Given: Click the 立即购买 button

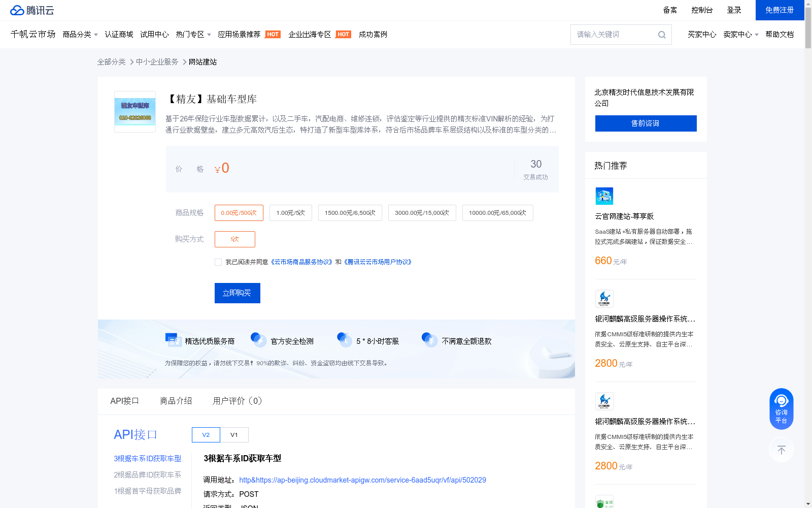Looking at the screenshot, I should point(238,293).
